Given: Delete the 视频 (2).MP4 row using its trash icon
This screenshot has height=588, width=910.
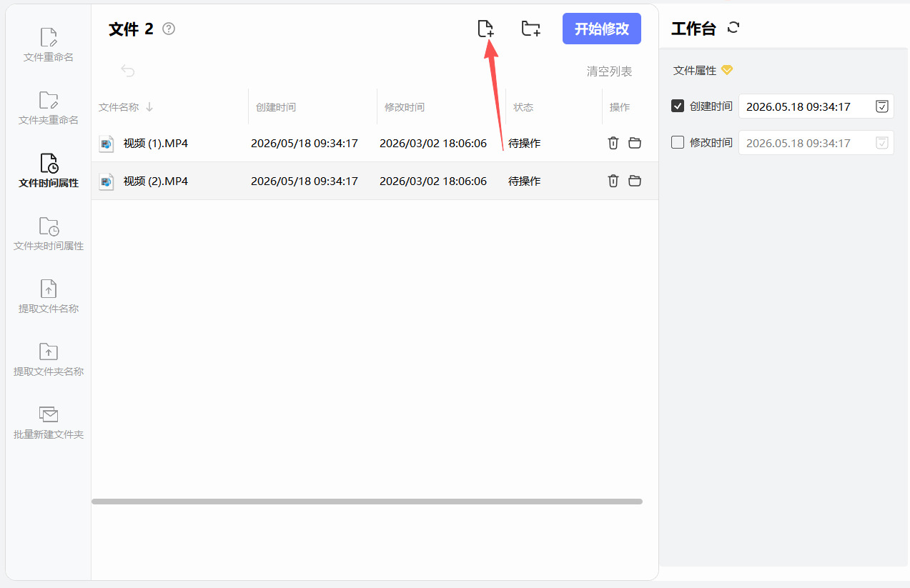Looking at the screenshot, I should (613, 181).
